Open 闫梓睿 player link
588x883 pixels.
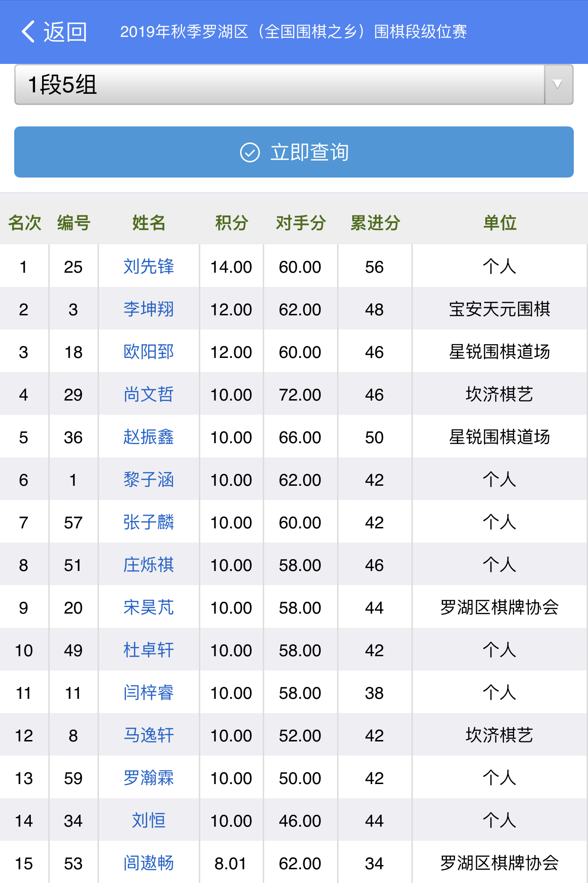pos(149,693)
